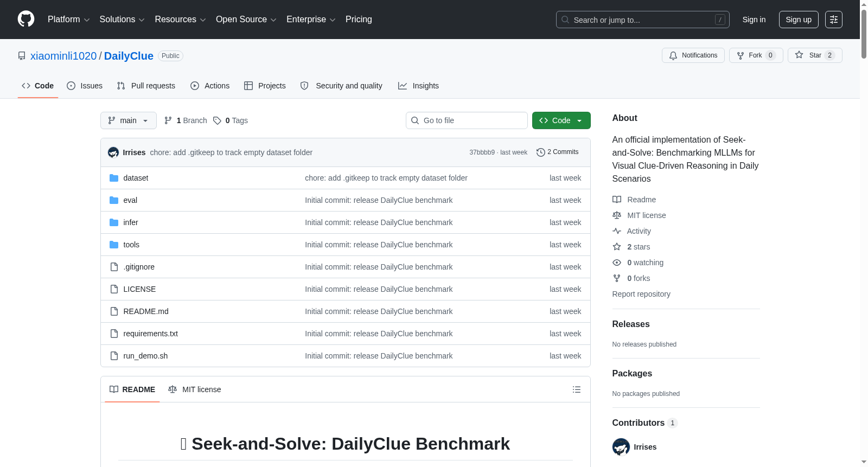The width and height of the screenshot is (868, 467).
Task: Open the Packages heading link
Action: point(632,373)
